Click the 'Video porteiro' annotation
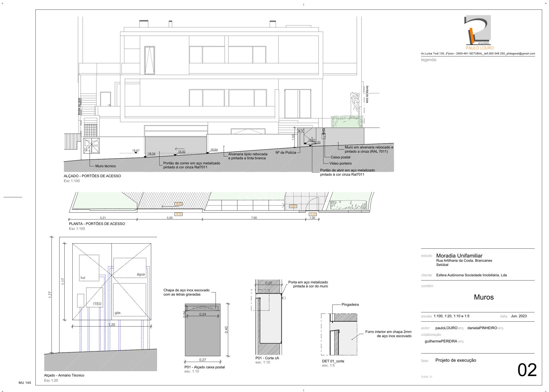Image resolution: width=549 pixels, height=392 pixels. 341,164
